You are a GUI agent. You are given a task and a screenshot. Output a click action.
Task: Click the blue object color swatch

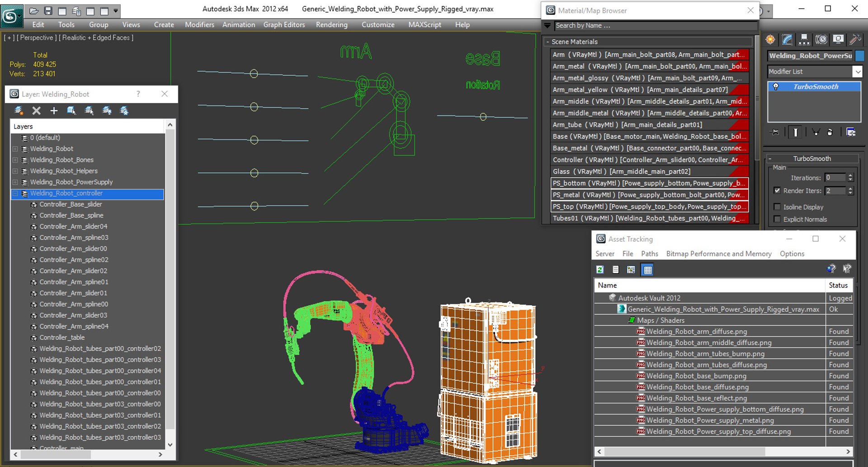click(859, 56)
